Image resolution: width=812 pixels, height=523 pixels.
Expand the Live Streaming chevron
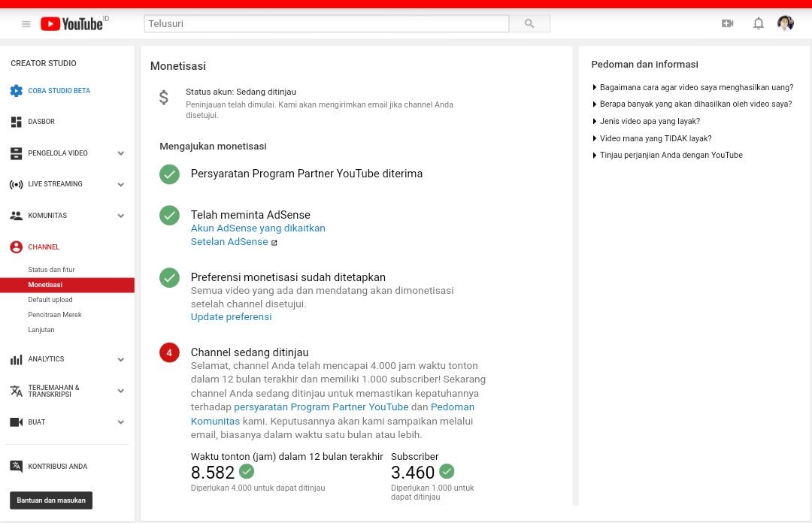pyautogui.click(x=120, y=184)
